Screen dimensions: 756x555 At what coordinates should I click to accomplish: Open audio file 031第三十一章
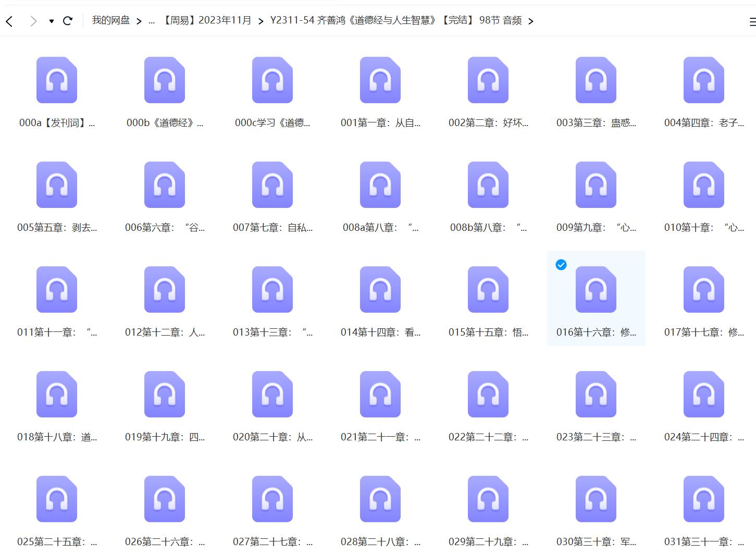pos(703,499)
